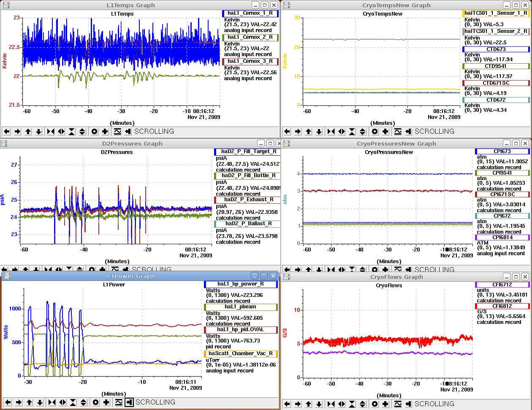The image size is (532, 410).
Task: Click the circle icon in CryoTempsNew toolbar
Action: click(x=375, y=132)
